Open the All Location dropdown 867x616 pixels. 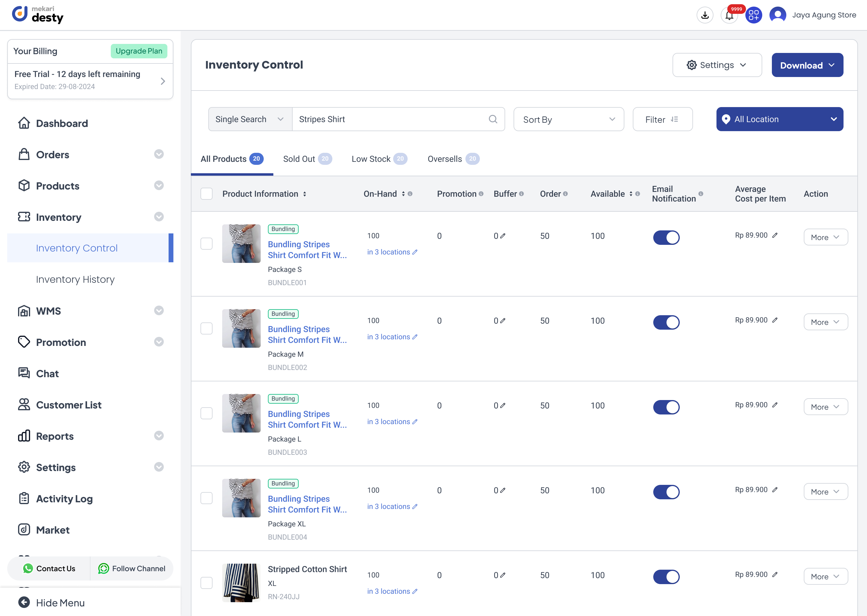pos(779,119)
